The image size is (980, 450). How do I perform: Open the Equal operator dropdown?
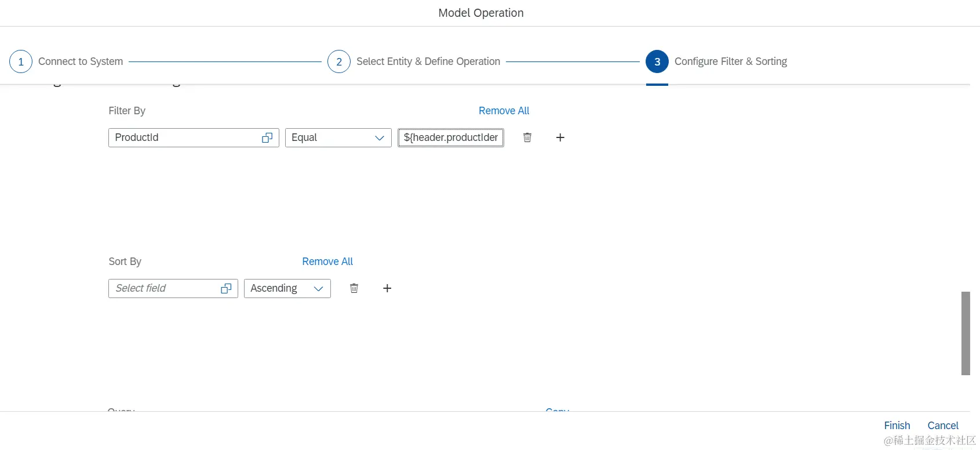(x=338, y=138)
